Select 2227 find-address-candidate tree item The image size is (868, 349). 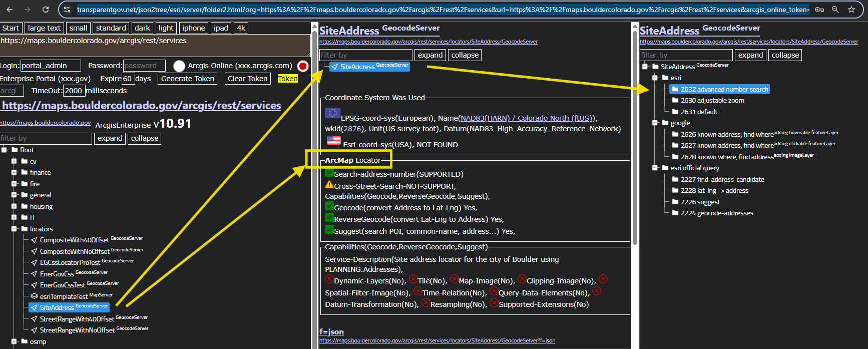click(722, 179)
